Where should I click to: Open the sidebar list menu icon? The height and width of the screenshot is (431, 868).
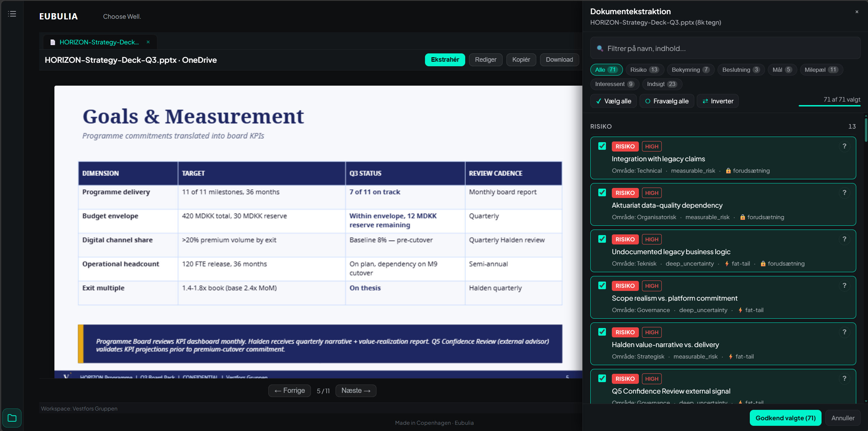[12, 14]
